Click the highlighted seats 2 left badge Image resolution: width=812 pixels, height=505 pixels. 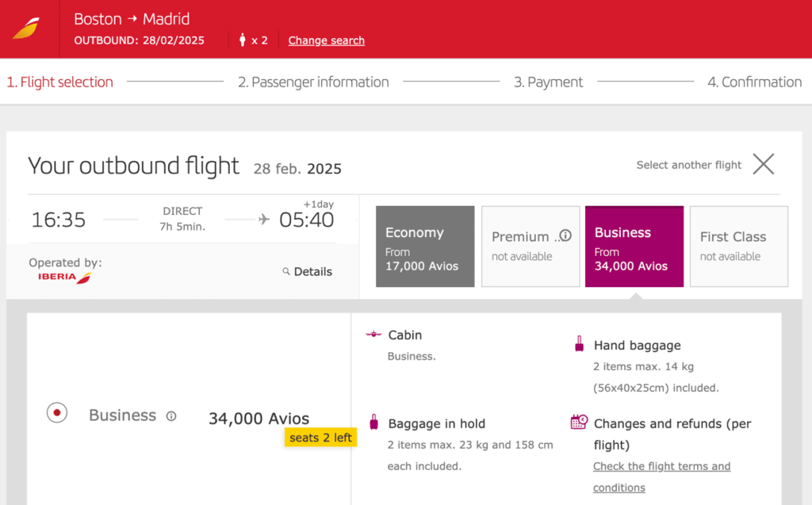[x=320, y=437]
